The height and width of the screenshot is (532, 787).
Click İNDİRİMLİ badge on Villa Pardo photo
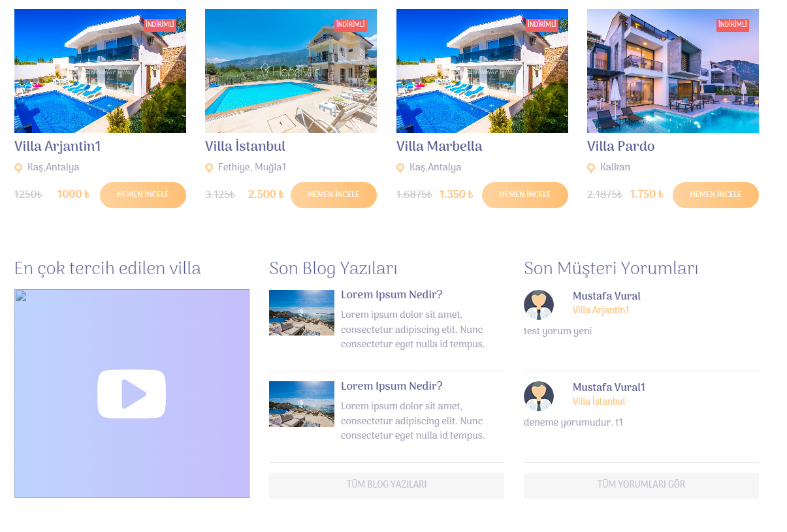point(733,25)
